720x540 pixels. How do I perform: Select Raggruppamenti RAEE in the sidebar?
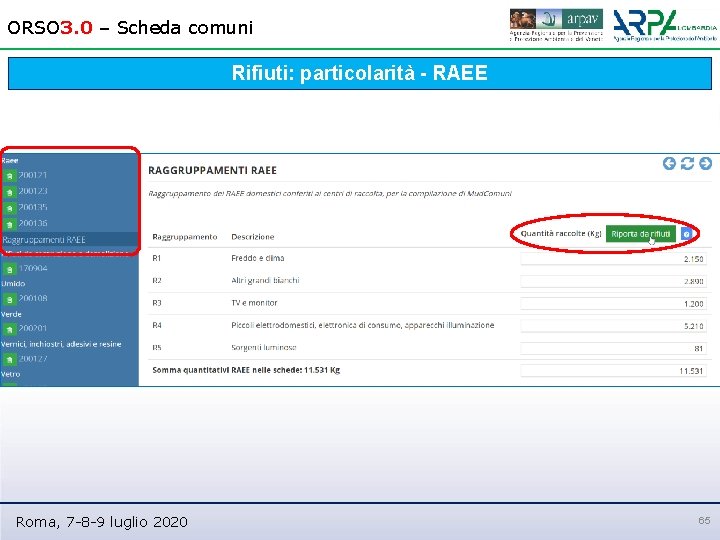[x=44, y=240]
